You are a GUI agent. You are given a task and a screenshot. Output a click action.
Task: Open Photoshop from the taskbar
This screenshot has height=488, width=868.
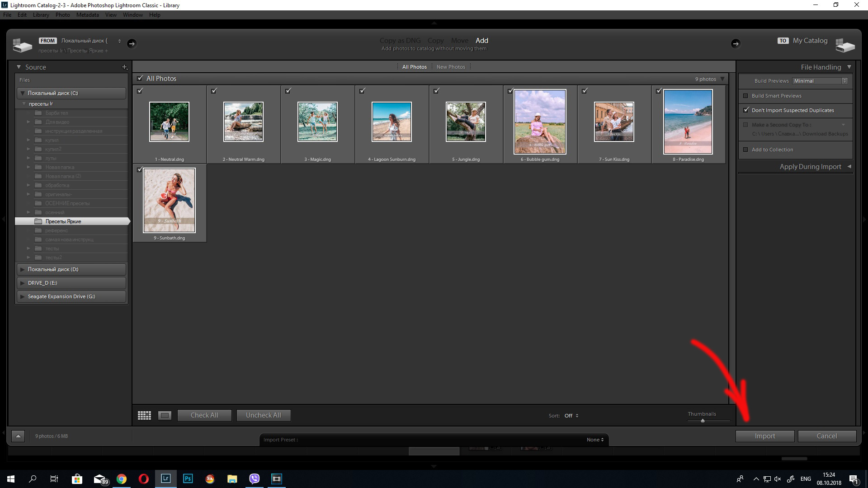click(x=188, y=479)
